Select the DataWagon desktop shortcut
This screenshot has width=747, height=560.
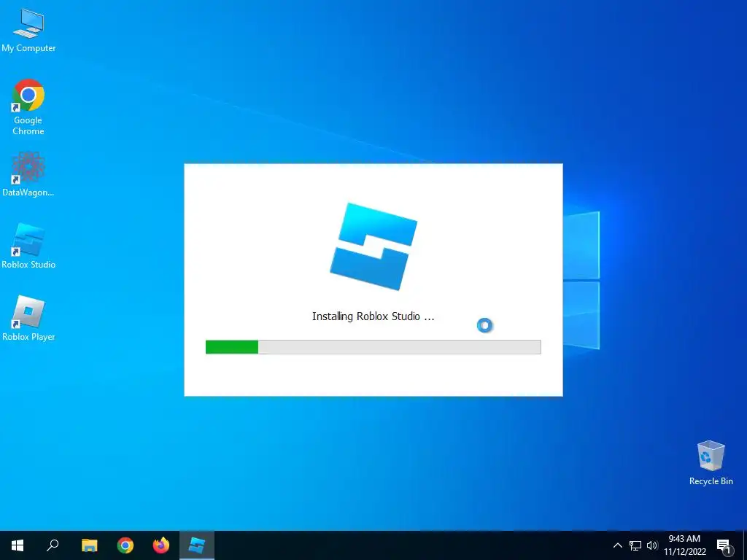click(28, 174)
